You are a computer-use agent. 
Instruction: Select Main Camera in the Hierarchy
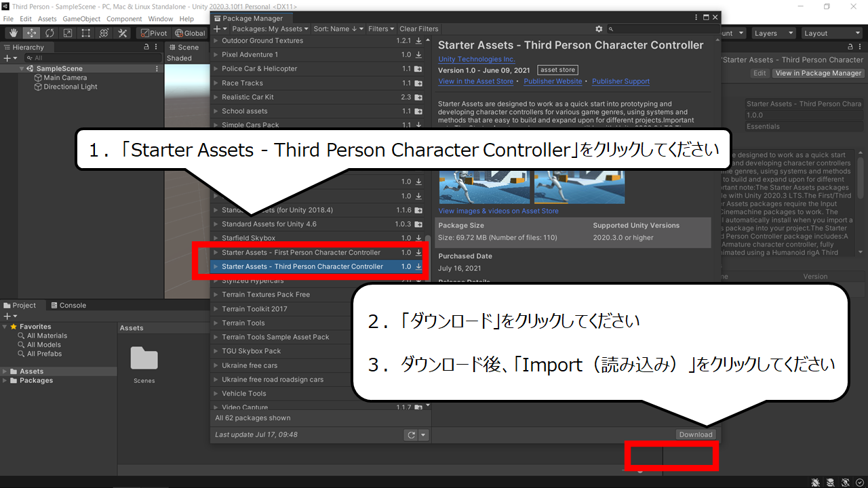click(65, 78)
